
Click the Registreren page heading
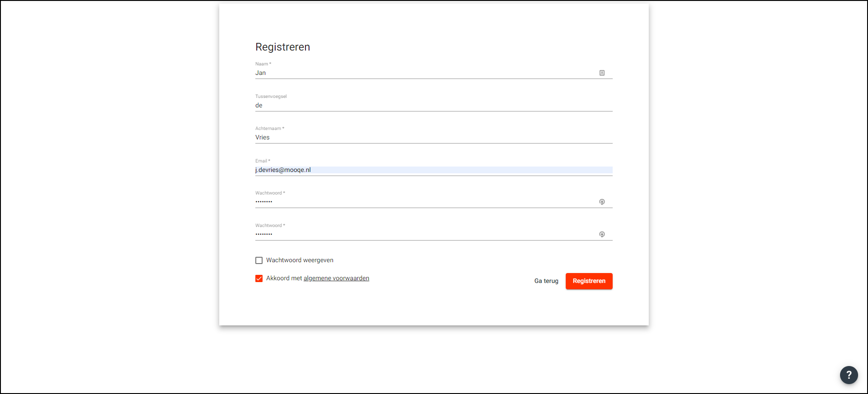point(282,47)
